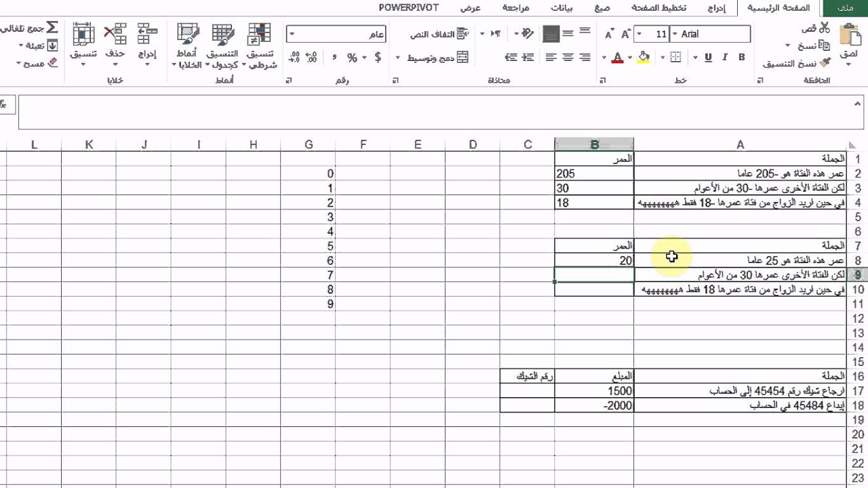Switch to the POWERPIVOT tab
The height and width of the screenshot is (488, 868).
point(408,8)
